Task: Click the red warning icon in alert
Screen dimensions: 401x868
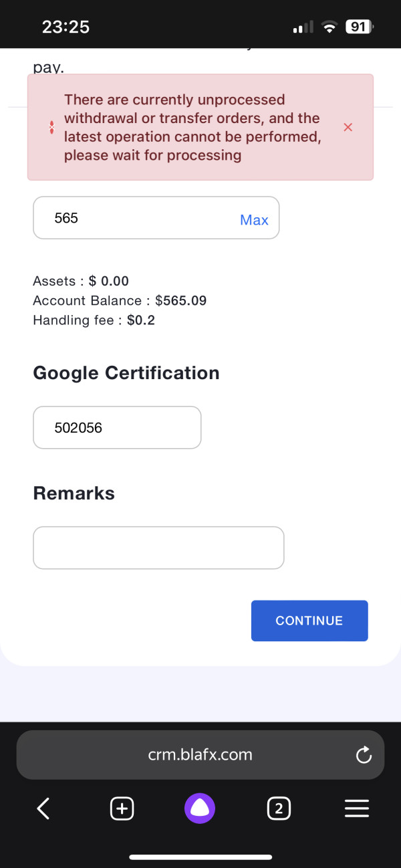Action: (x=52, y=127)
